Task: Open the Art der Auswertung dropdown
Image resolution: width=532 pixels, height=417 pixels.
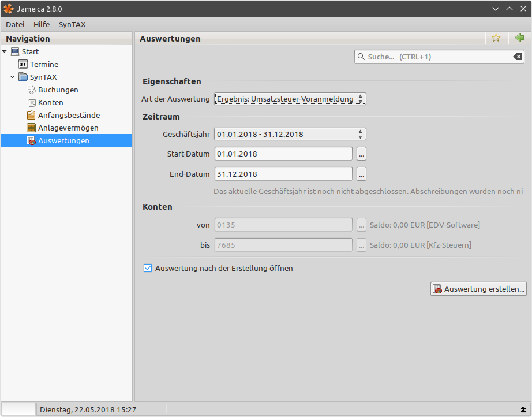Action: click(x=290, y=99)
